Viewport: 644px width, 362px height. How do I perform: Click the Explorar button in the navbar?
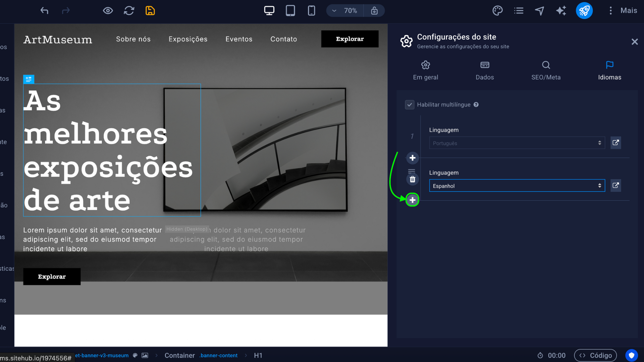click(x=350, y=39)
